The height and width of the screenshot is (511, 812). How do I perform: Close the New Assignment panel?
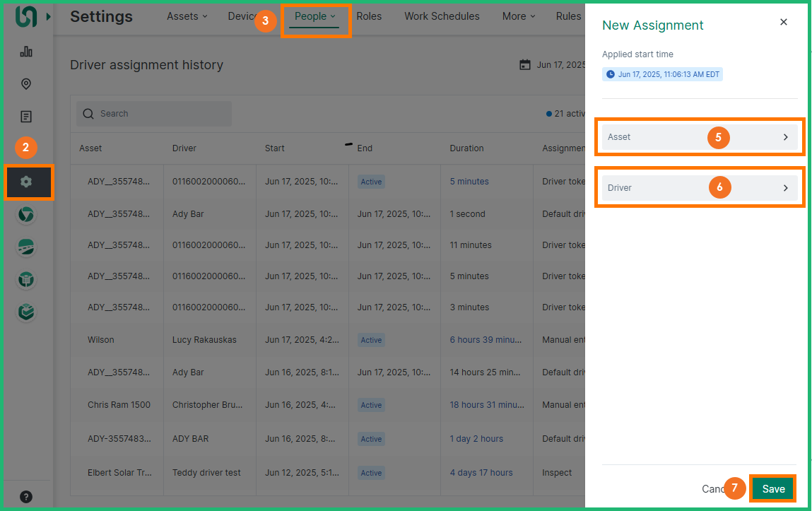[783, 22]
